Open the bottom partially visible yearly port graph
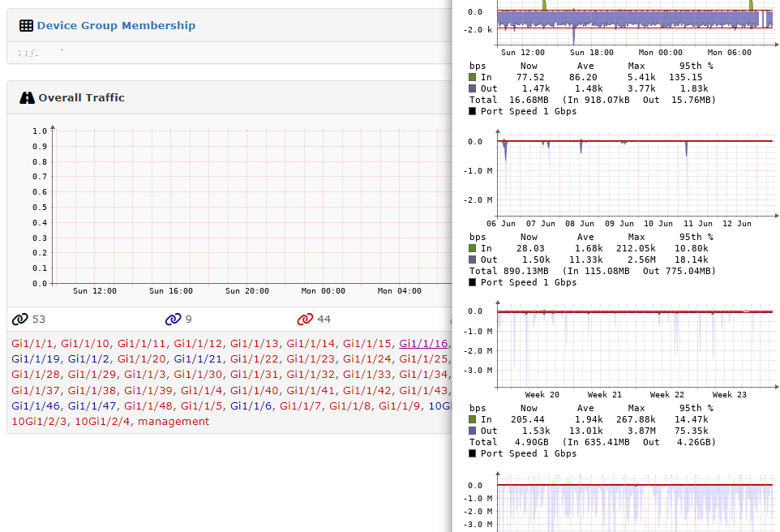The height and width of the screenshot is (532, 780). [622, 503]
